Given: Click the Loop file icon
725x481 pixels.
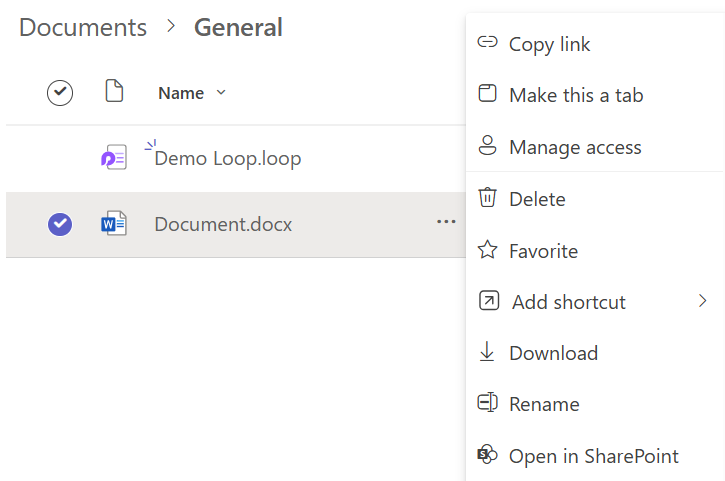Looking at the screenshot, I should [114, 158].
